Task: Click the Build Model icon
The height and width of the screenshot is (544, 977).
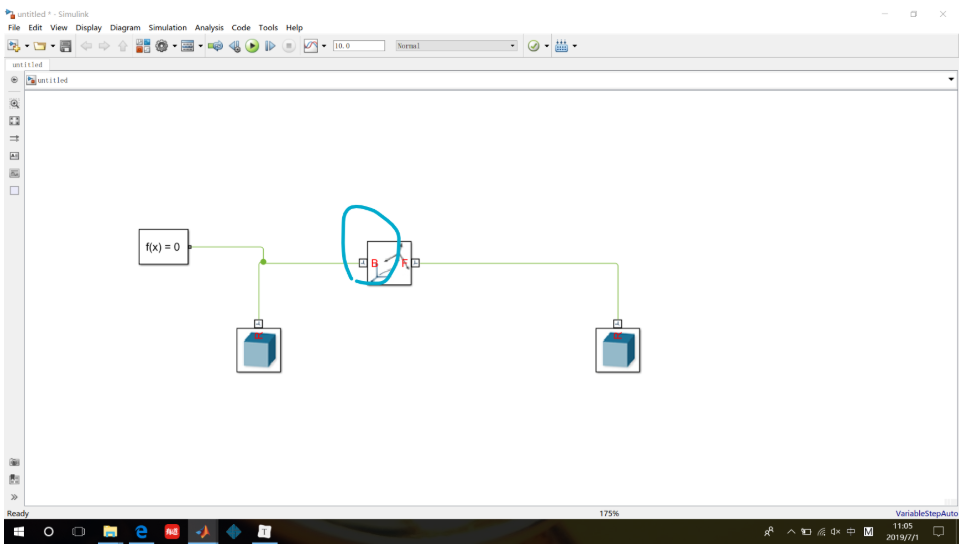Action: [561, 45]
